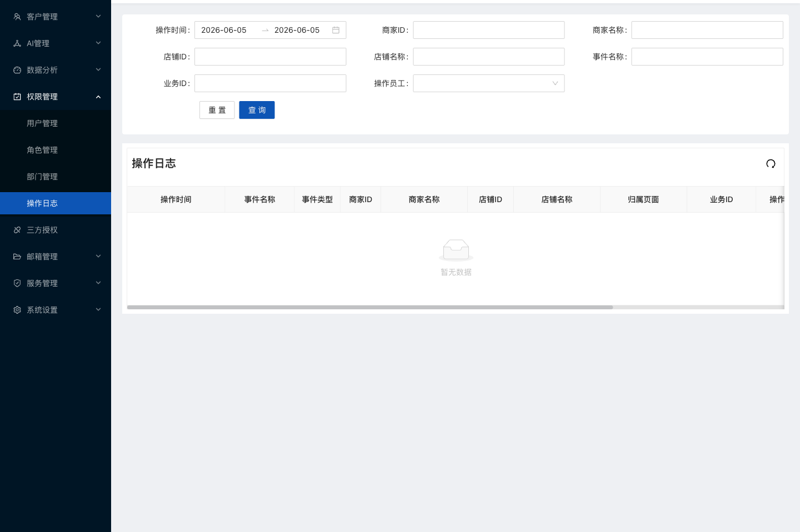800x532 pixels.
Task: Click the 服务管理 shield icon
Action: [x=17, y=283]
